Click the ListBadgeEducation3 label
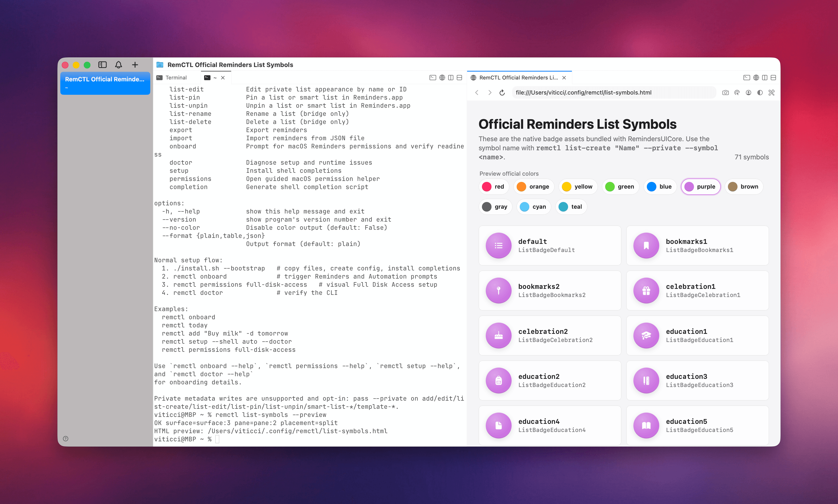 (x=699, y=385)
